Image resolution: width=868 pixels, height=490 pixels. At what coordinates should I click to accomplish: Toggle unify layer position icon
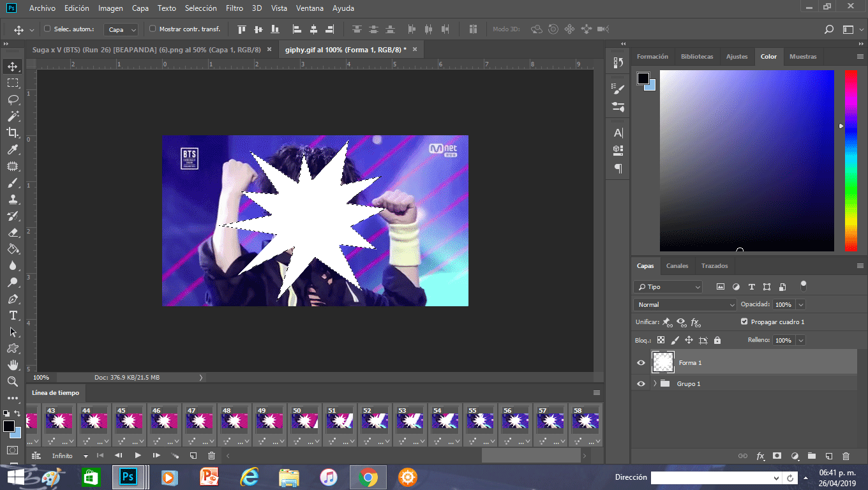pyautogui.click(x=667, y=322)
